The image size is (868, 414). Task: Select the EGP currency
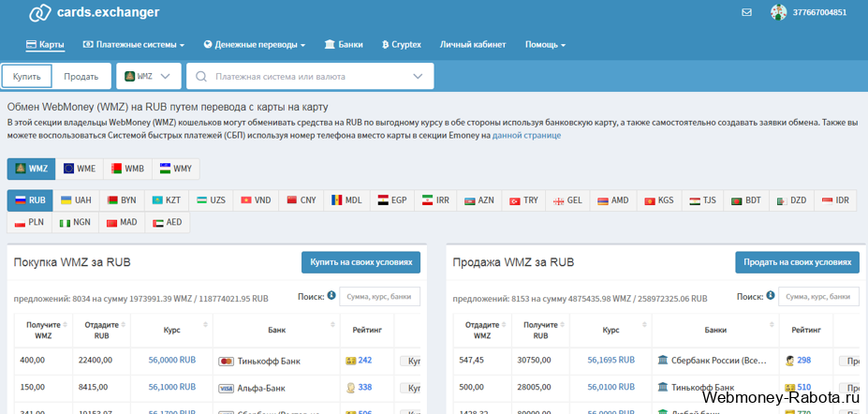point(392,200)
